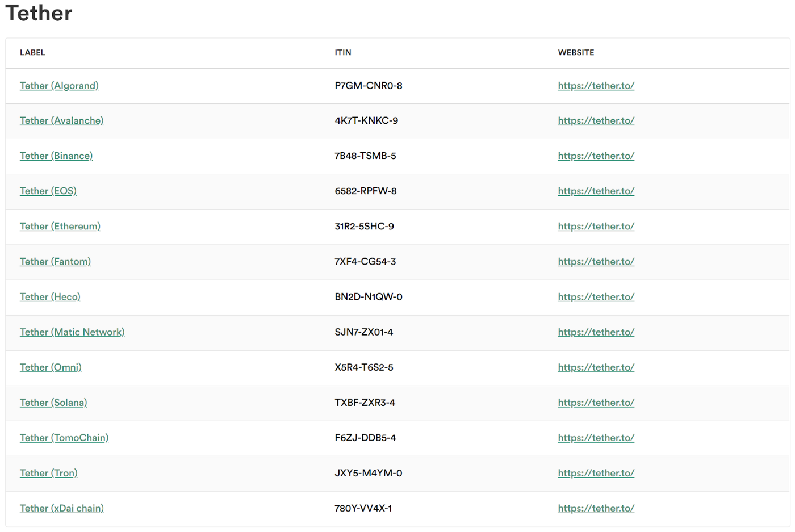Image resolution: width=795 pixels, height=532 pixels.
Task: Visit tether.to website in TomoChain row
Action: coord(596,438)
